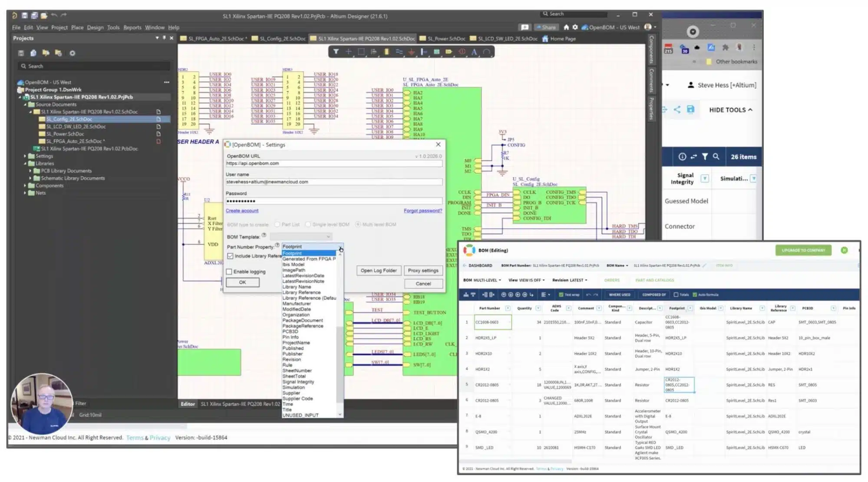Viewport: 868px width, 482px height.
Task: Expand the Settings folder in Projects tree
Action: coord(25,156)
